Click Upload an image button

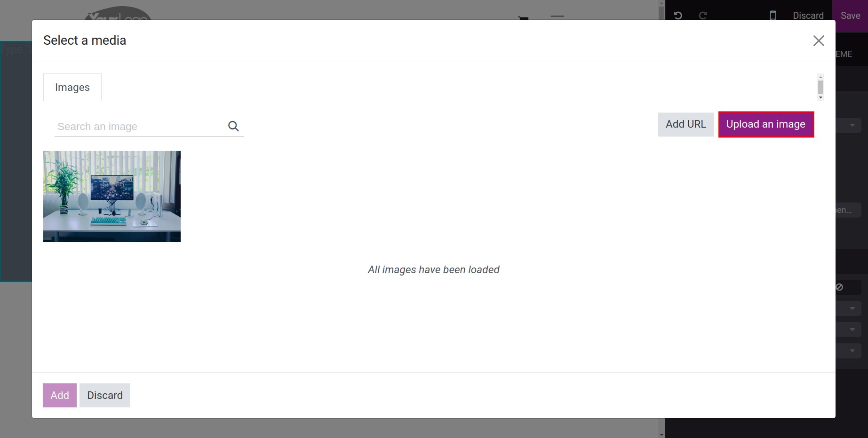766,124
